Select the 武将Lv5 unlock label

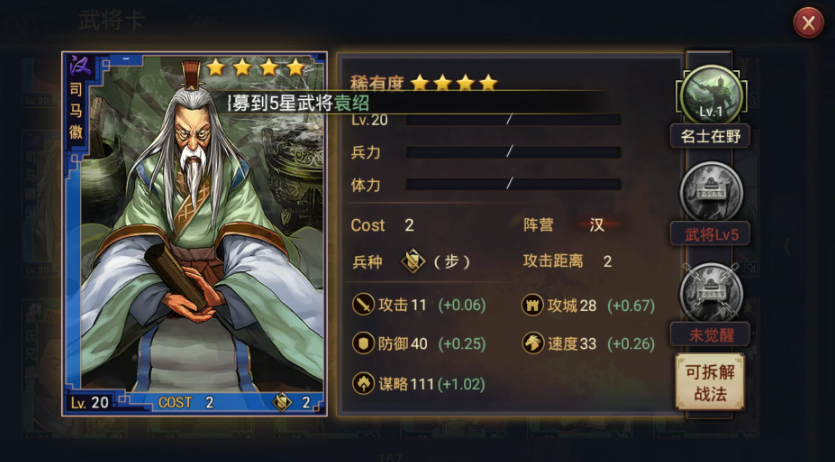710,234
